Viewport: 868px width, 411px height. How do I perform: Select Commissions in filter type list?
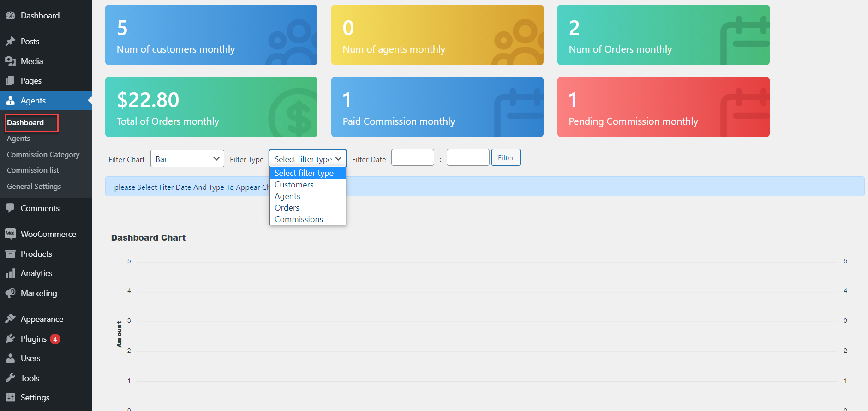299,219
